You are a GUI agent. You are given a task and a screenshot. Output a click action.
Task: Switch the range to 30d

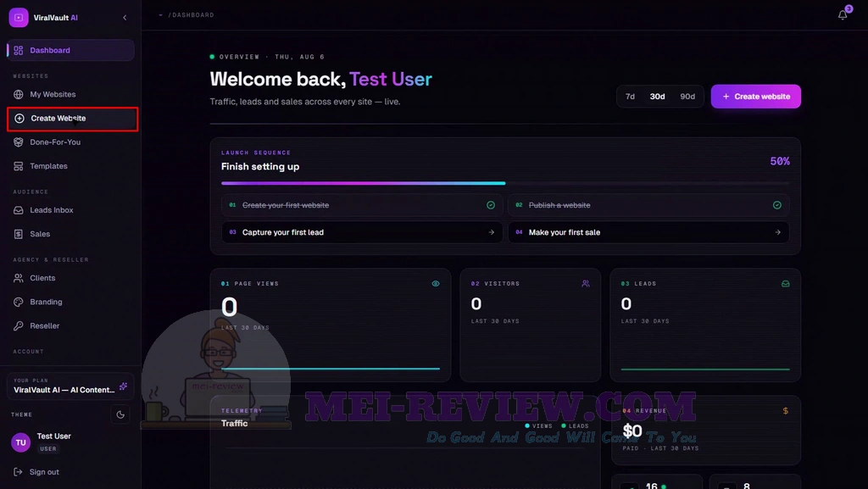(657, 97)
